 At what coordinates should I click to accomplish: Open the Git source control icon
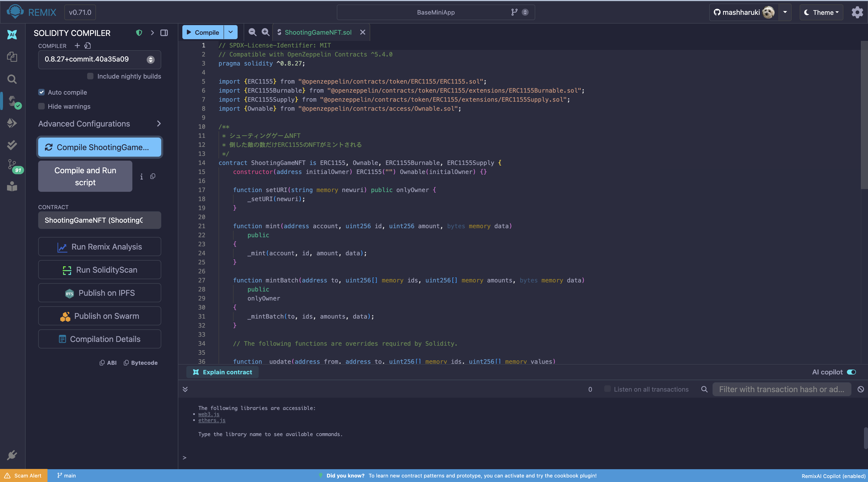pyautogui.click(x=12, y=165)
